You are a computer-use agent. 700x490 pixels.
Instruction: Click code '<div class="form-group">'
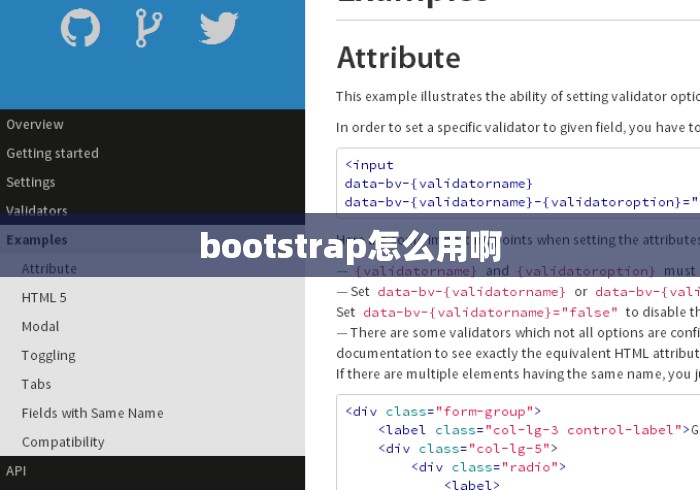click(443, 411)
